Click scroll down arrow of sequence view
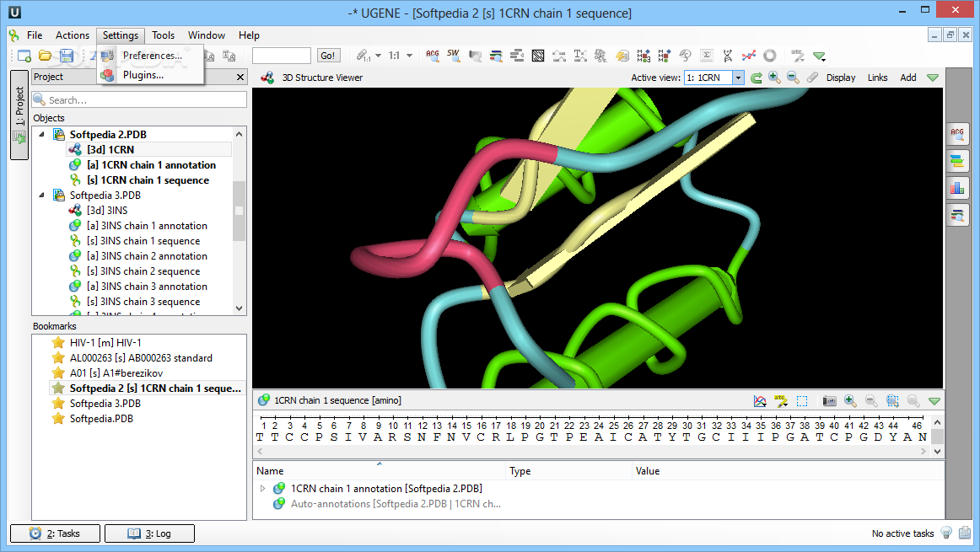The height and width of the screenshot is (552, 980). [937, 451]
